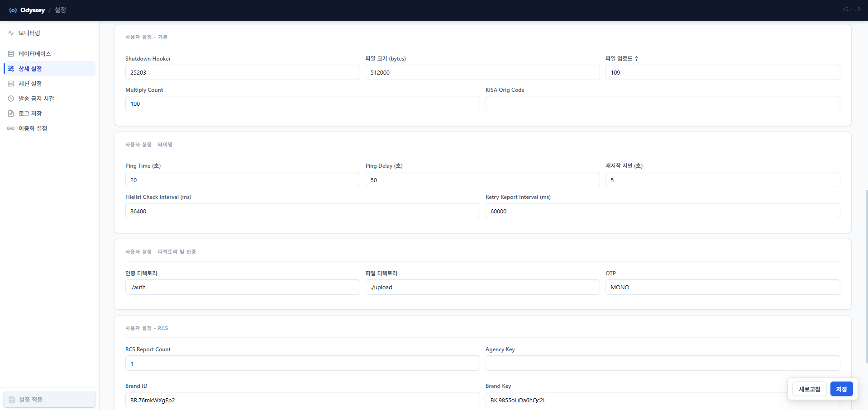868x410 pixels.
Task: Click the 설정 적용 button
Action: coord(50,400)
